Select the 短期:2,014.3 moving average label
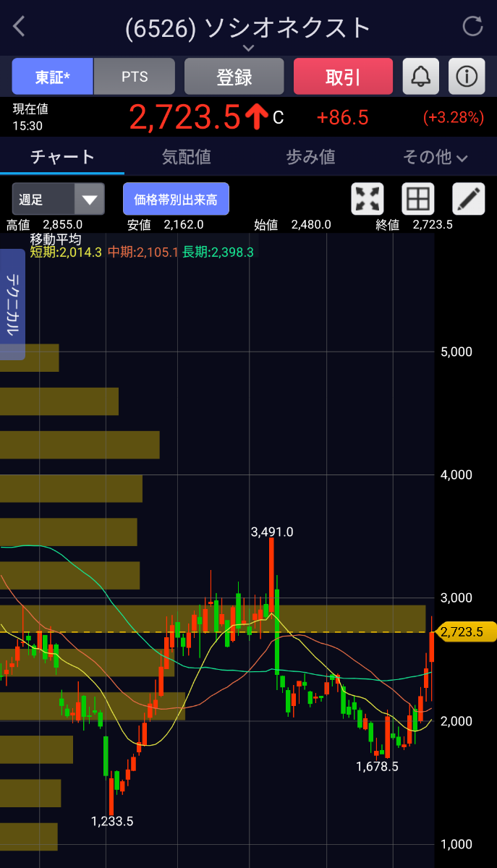497x868 pixels. [x=66, y=252]
